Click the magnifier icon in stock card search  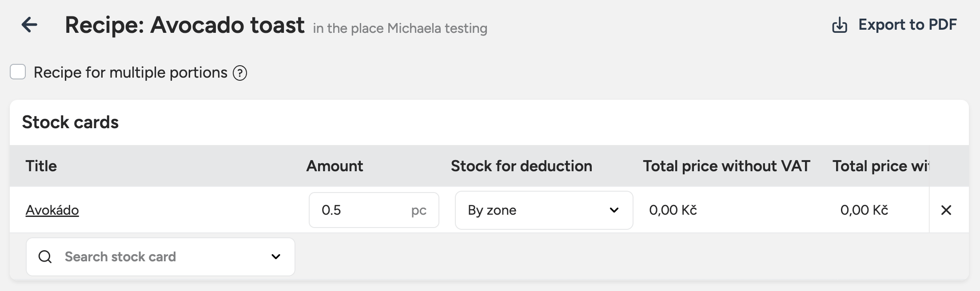click(x=45, y=256)
